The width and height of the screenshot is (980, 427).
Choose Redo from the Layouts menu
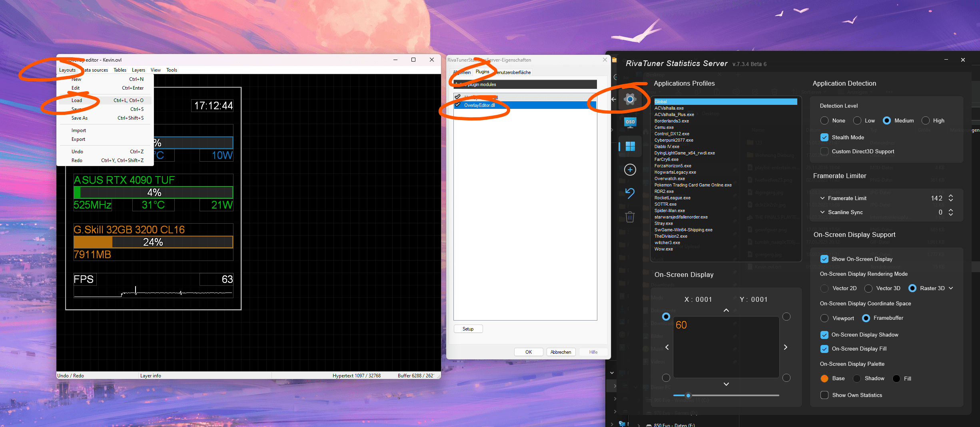click(x=105, y=160)
